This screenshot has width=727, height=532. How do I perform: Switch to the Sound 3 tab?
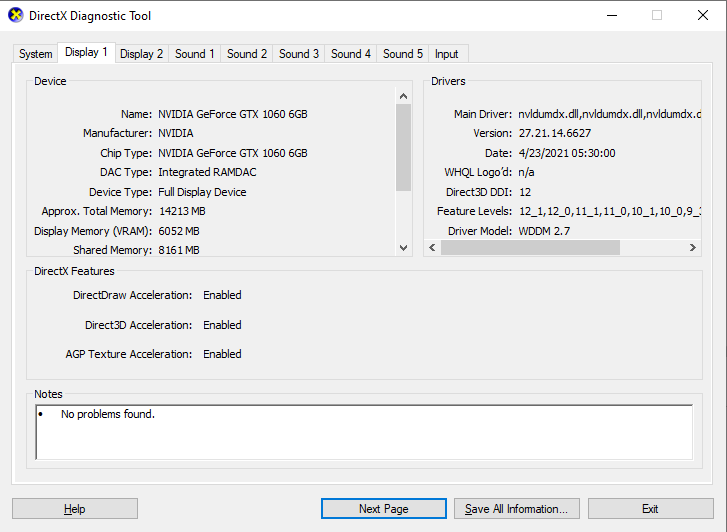(299, 54)
